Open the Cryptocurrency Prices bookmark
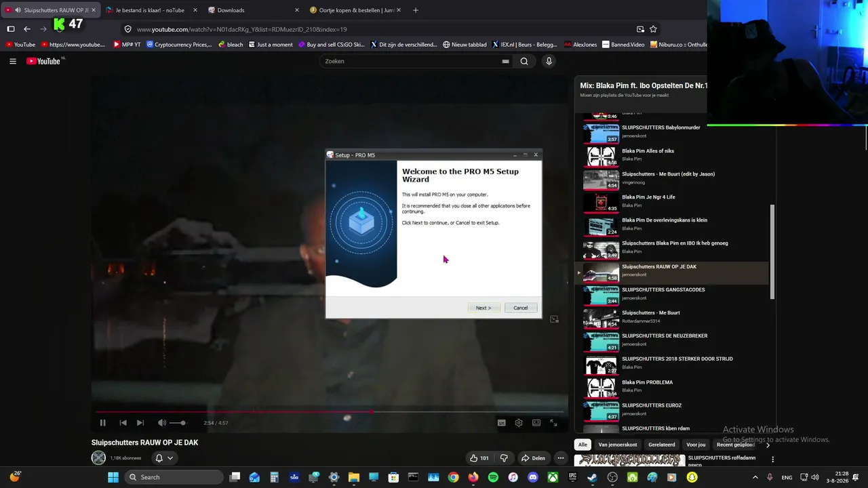 179,45
